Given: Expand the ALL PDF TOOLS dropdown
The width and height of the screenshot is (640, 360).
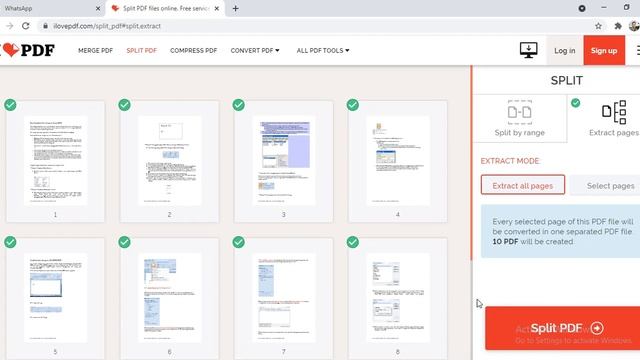Looking at the screenshot, I should point(323,50).
